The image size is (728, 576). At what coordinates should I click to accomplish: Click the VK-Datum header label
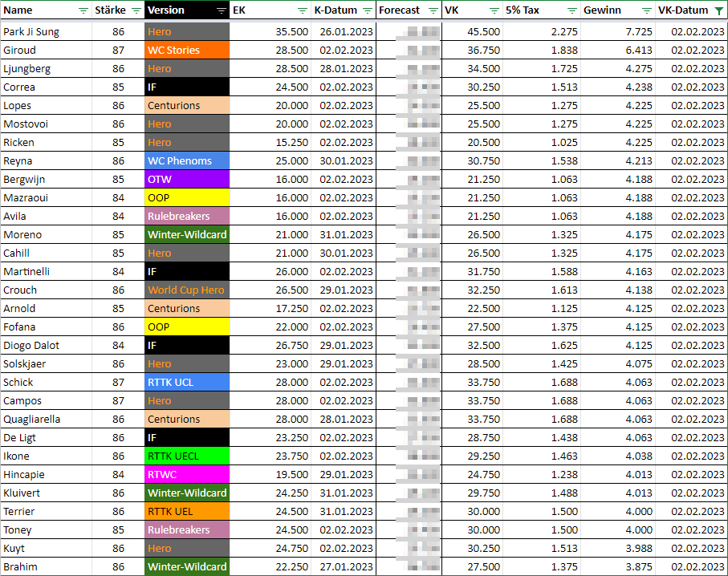682,10
